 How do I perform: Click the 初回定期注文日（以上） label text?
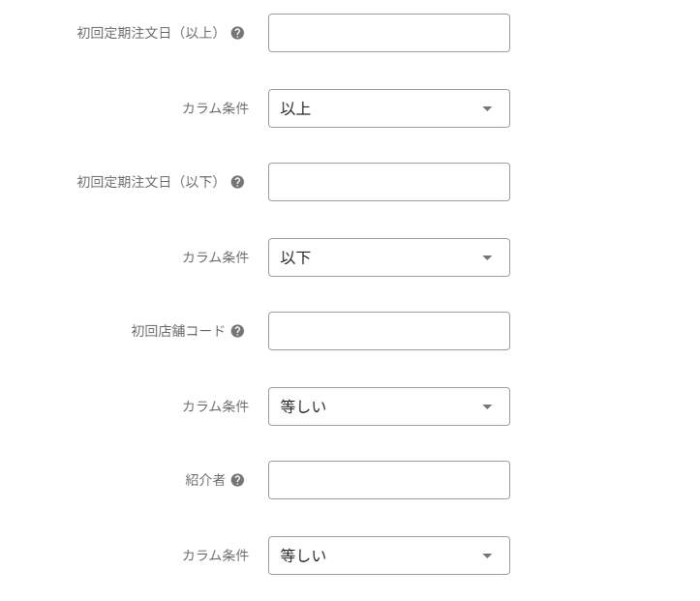(x=149, y=33)
